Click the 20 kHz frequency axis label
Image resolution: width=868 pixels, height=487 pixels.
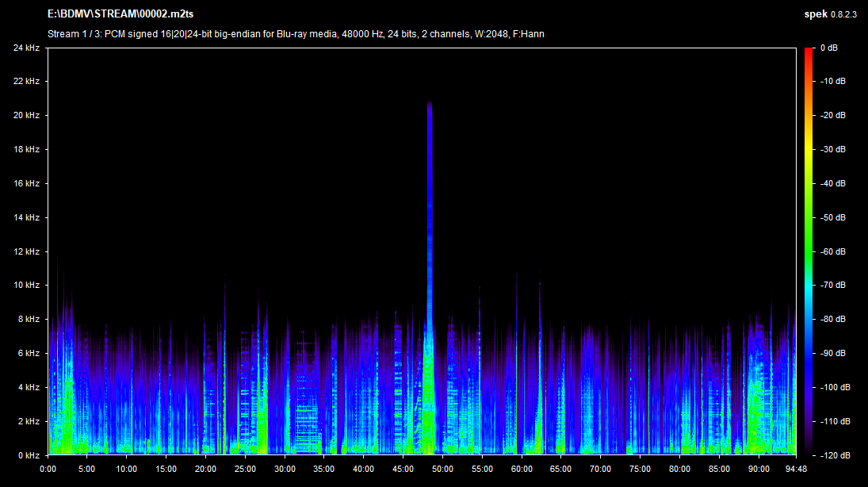[26, 116]
